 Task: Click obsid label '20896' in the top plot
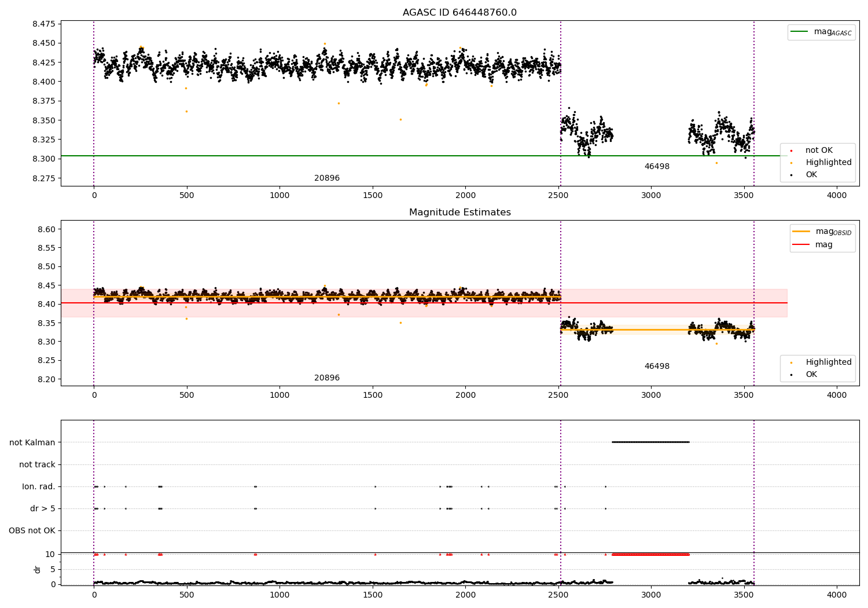[327, 178]
